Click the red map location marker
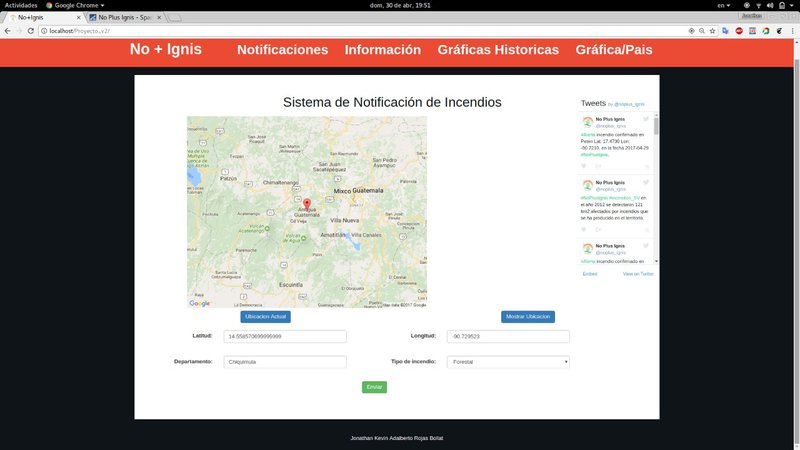The image size is (800, 450). coord(307,204)
